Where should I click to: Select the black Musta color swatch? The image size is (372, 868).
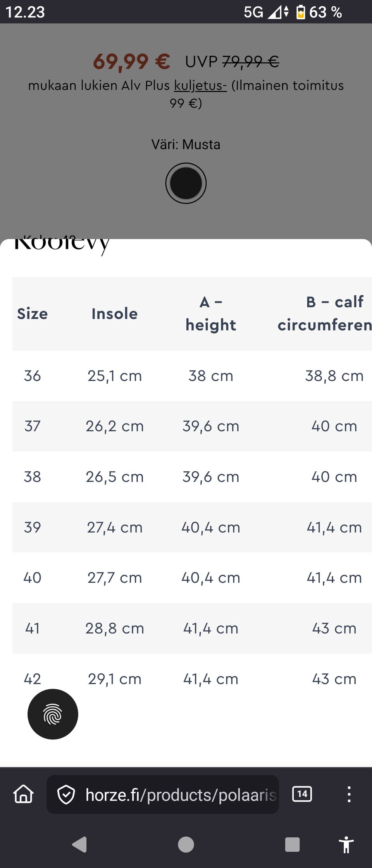tap(186, 183)
